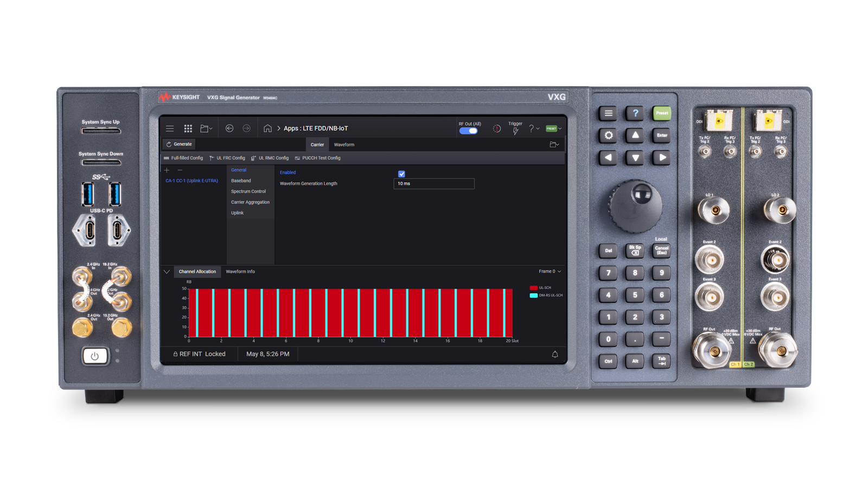
Task: Push the hardware gear settings key
Action: pyautogui.click(x=608, y=136)
